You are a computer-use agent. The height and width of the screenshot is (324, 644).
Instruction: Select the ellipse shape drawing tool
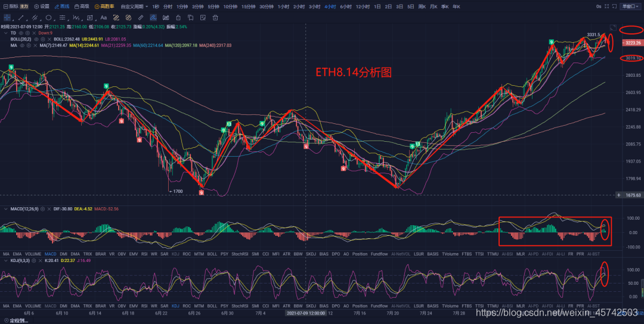point(49,17)
